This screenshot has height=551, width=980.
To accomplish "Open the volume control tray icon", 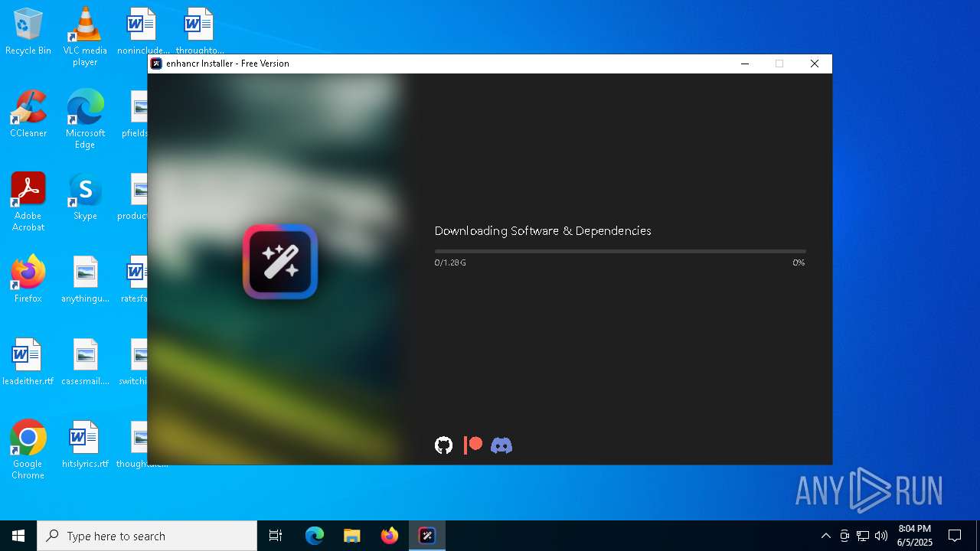I will click(881, 536).
